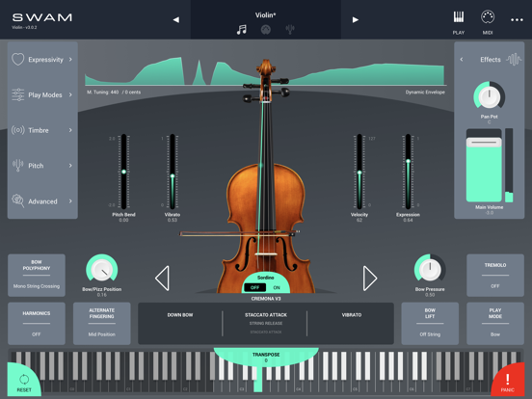Select next violin model with right triangle
Image resolution: width=532 pixels, height=399 pixels.
tap(370, 279)
